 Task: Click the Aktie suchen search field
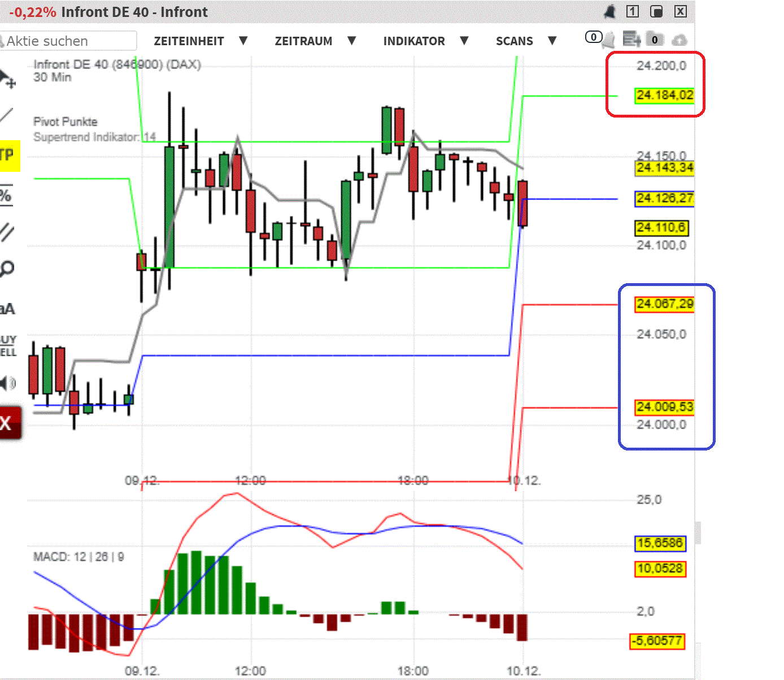click(x=69, y=41)
